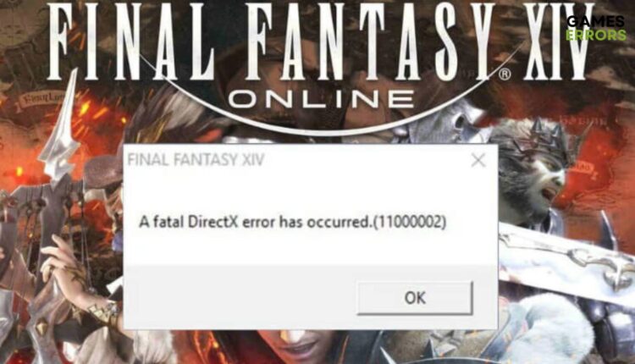635x364 pixels.
Task: Open the Games Errors logo watermark
Action: click(596, 28)
